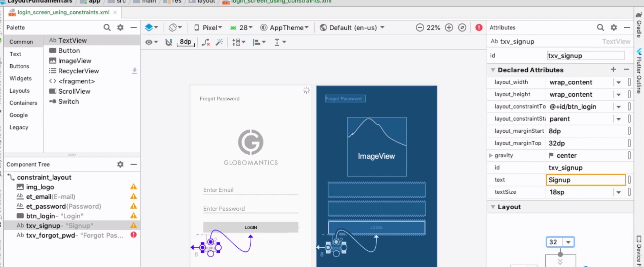644x267 pixels.
Task: Set default margins 8dp
Action: coord(186,42)
